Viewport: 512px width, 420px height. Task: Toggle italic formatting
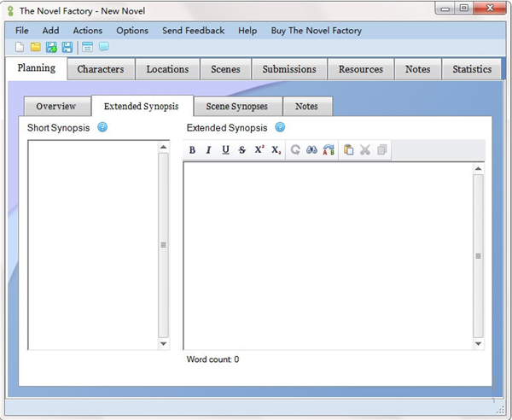[208, 150]
